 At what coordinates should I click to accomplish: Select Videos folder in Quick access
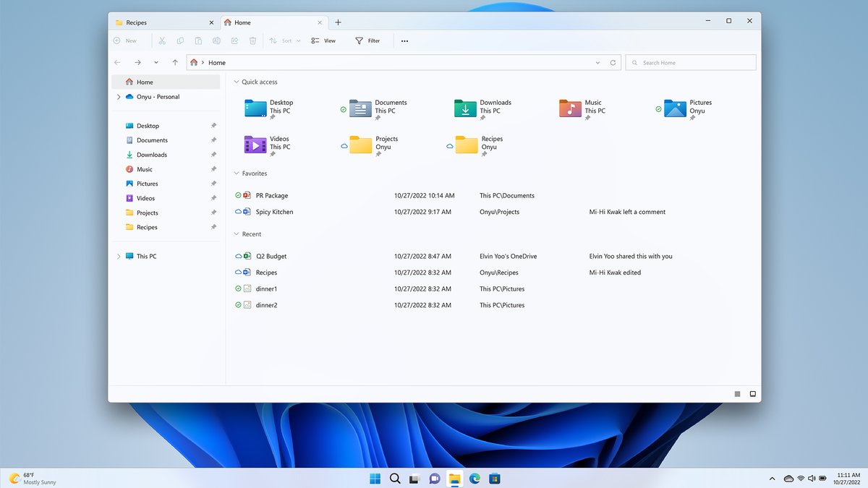tap(268, 145)
